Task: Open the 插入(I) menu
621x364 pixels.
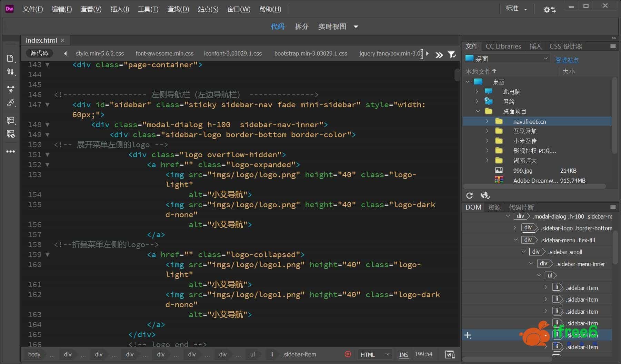Action: 120,9
